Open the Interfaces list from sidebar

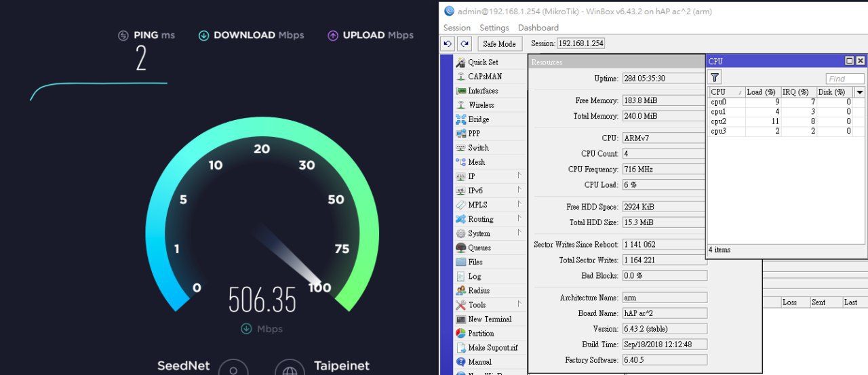click(x=482, y=91)
